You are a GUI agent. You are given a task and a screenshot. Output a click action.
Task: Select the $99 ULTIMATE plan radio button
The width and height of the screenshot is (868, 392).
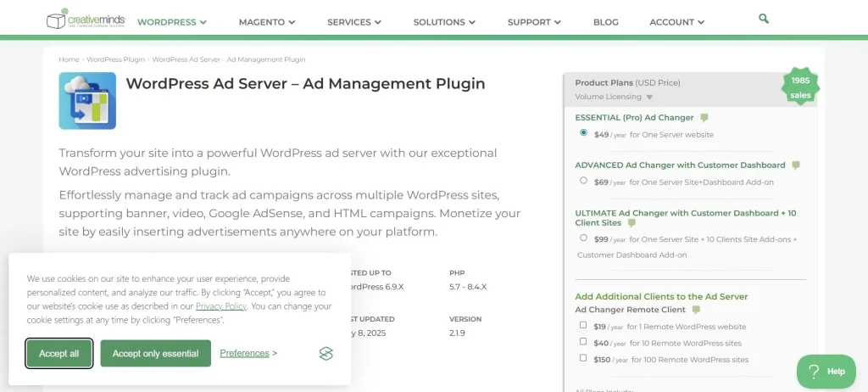pyautogui.click(x=583, y=238)
